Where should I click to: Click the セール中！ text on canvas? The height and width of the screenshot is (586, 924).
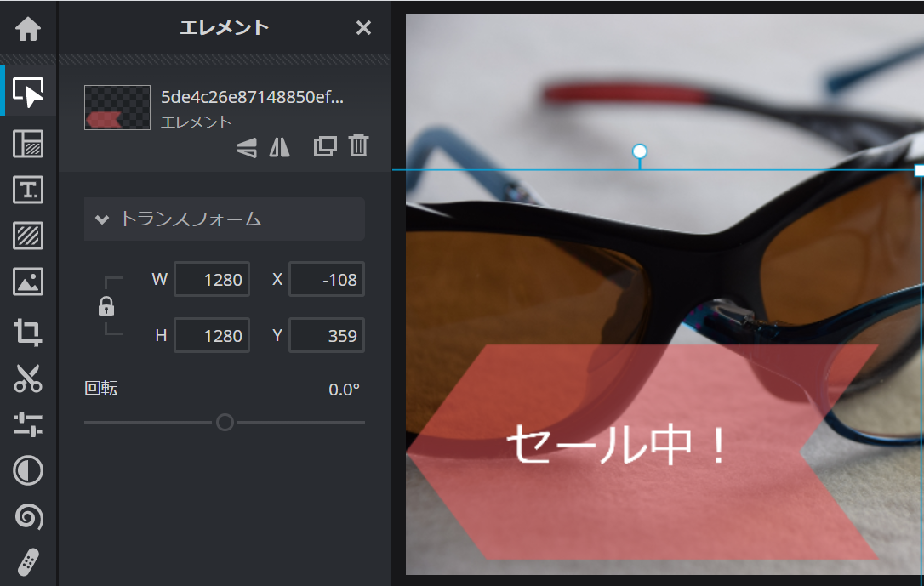[x=616, y=445]
